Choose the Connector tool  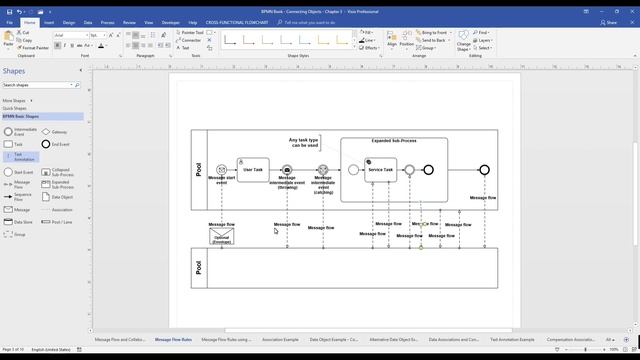point(189,40)
